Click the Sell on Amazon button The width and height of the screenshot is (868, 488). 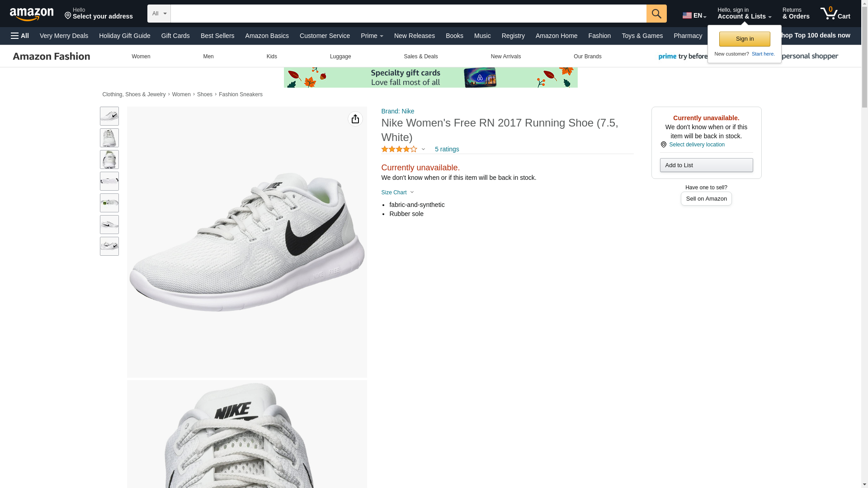click(x=706, y=199)
